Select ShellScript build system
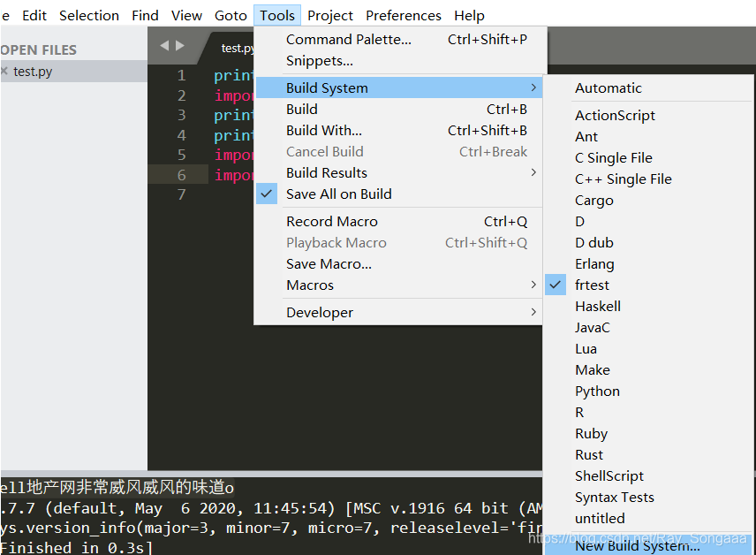756x555 pixels. [x=648, y=476]
